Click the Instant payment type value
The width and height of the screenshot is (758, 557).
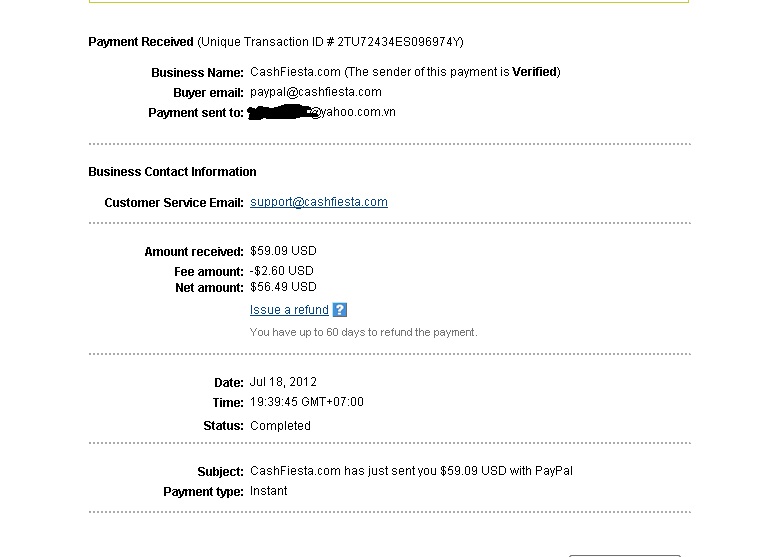click(x=269, y=491)
